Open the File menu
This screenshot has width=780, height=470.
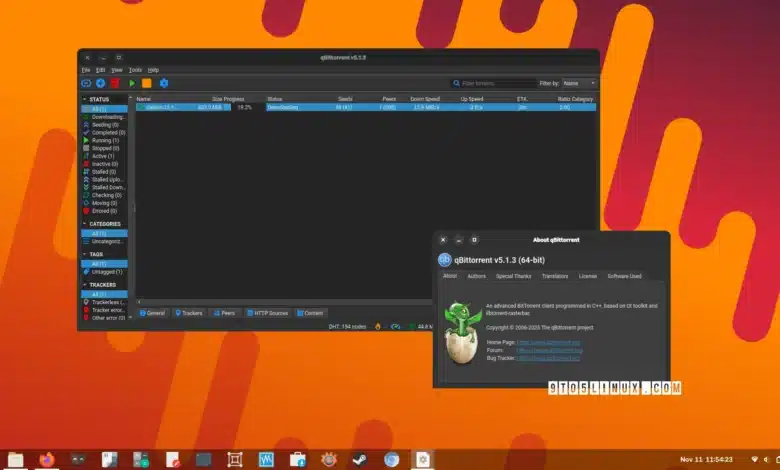(x=86, y=70)
